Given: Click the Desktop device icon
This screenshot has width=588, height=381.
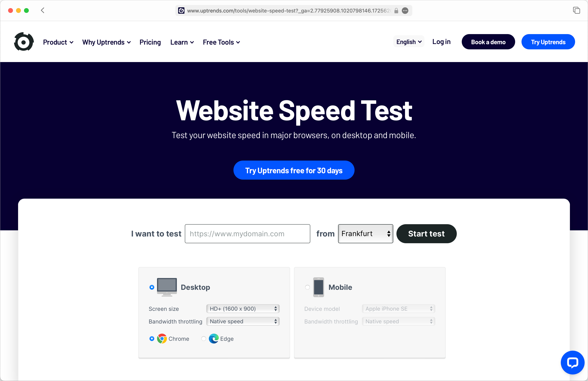Looking at the screenshot, I should [167, 286].
